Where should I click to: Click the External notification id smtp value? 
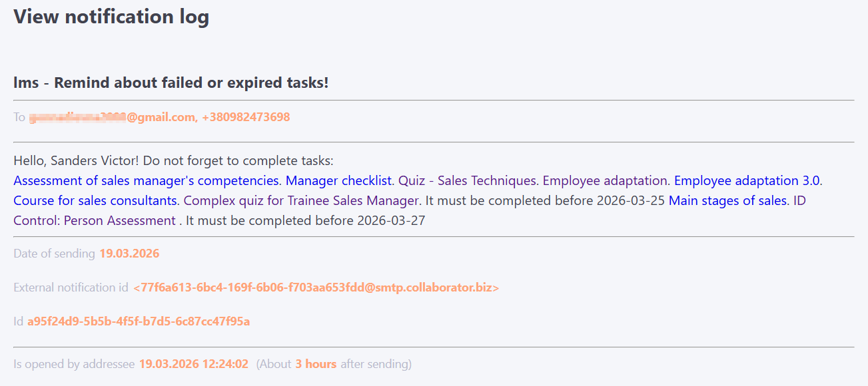pos(316,288)
